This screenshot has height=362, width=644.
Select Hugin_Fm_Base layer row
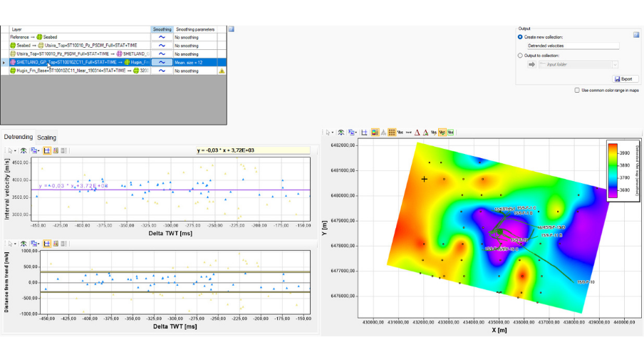click(x=80, y=71)
